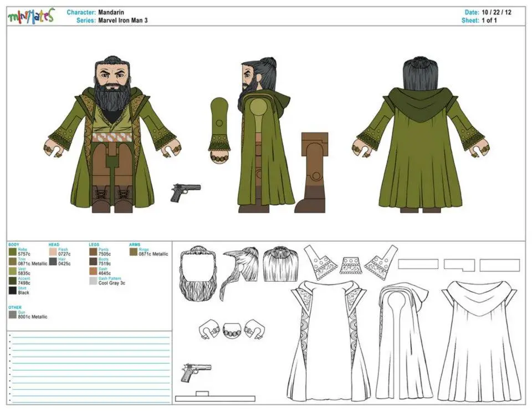This screenshot has width=532, height=411.
Task: Click the Trim code '0871c Metallic'
Action: click(33, 263)
